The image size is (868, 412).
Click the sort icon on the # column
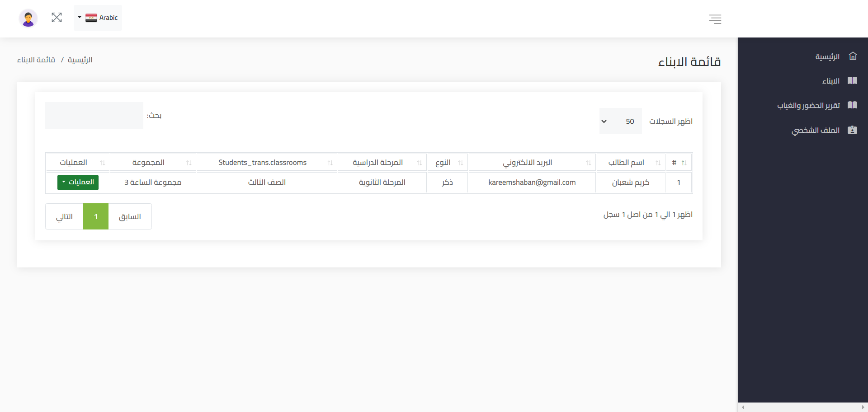[685, 163]
